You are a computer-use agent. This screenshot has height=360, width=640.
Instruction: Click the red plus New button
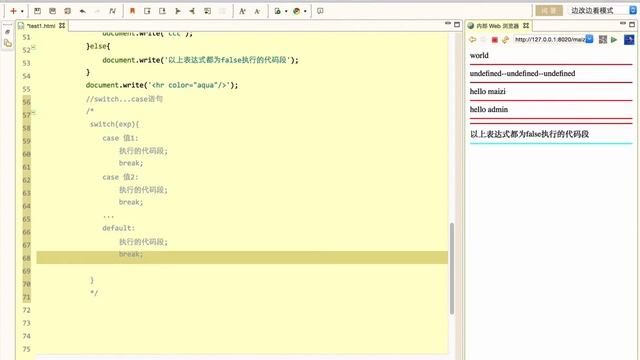tap(13, 11)
